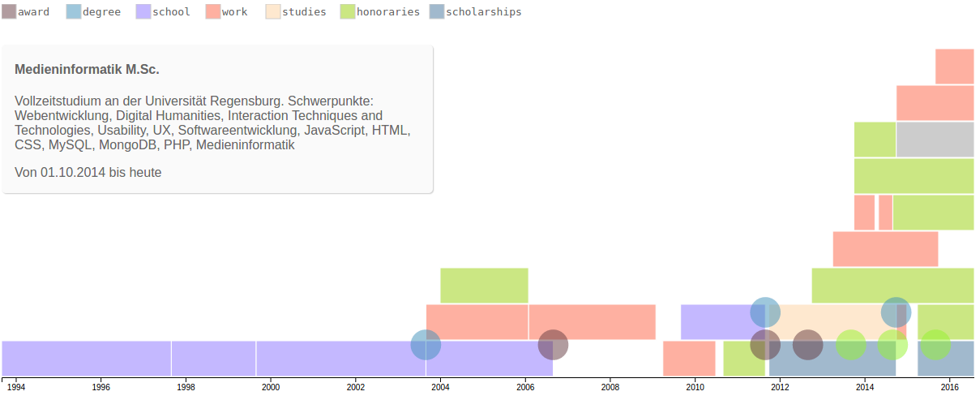Select the studies legend swatch
The width and height of the screenshot is (980, 400).
point(273,11)
